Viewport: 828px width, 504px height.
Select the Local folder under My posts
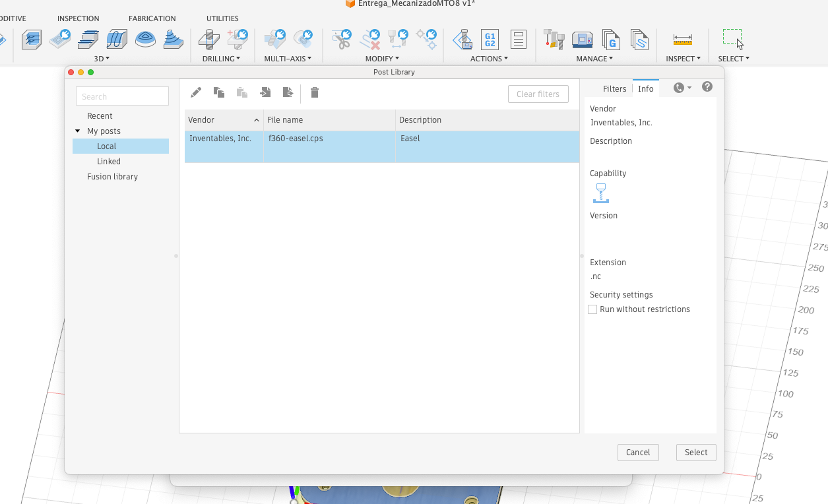(x=121, y=146)
